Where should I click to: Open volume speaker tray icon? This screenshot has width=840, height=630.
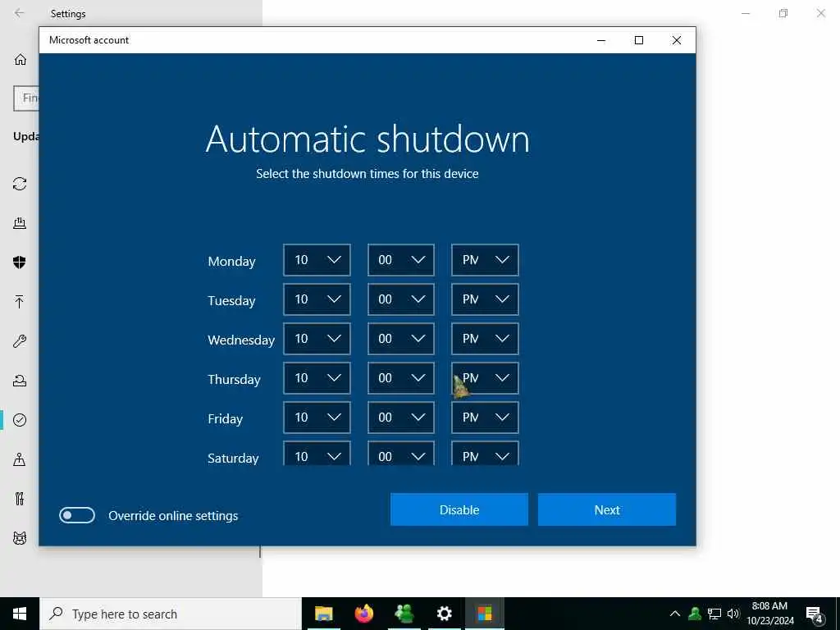733,614
